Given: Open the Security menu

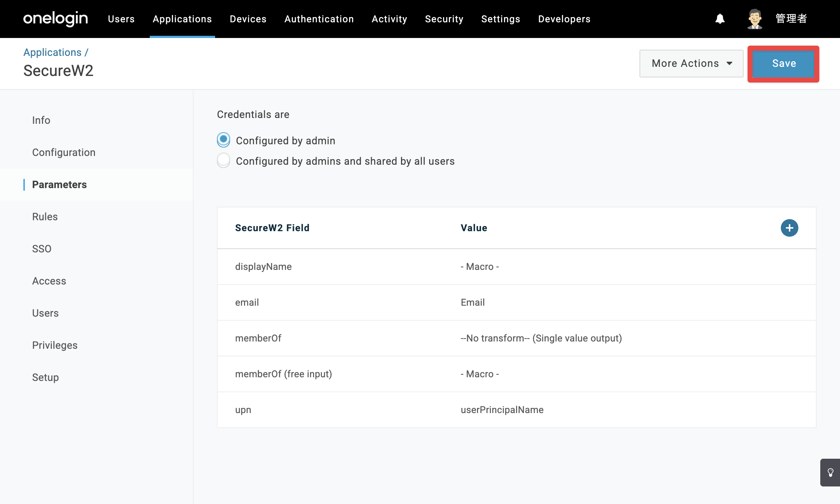Looking at the screenshot, I should coord(444,19).
